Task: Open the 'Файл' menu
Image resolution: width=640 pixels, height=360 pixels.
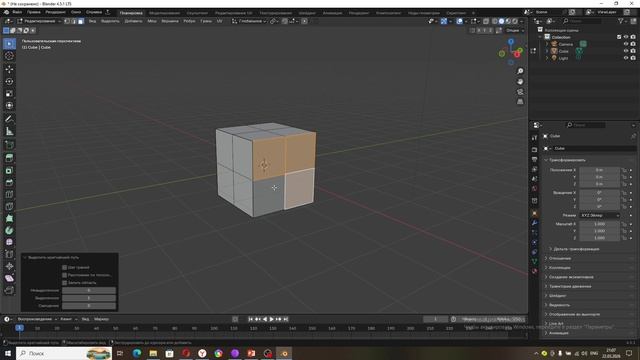Action: pyautogui.click(x=17, y=12)
